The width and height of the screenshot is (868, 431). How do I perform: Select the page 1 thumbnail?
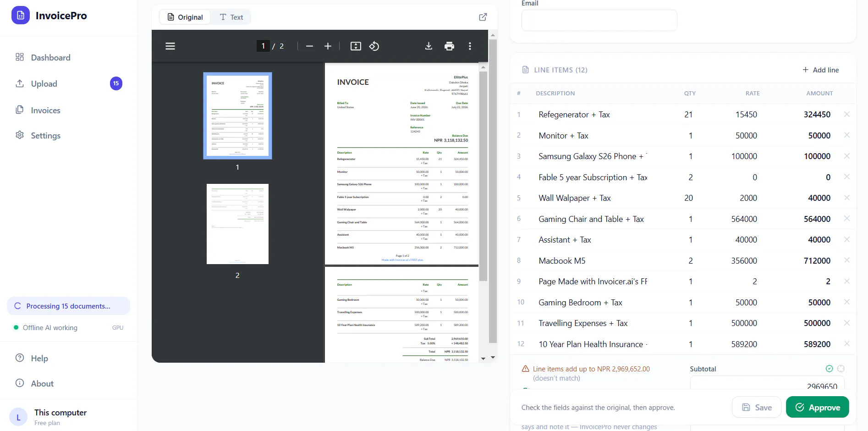point(237,116)
